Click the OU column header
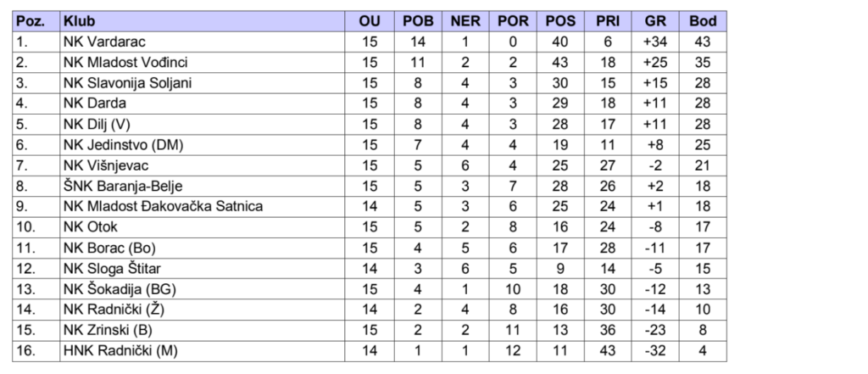The width and height of the screenshot is (868, 374). (370, 21)
